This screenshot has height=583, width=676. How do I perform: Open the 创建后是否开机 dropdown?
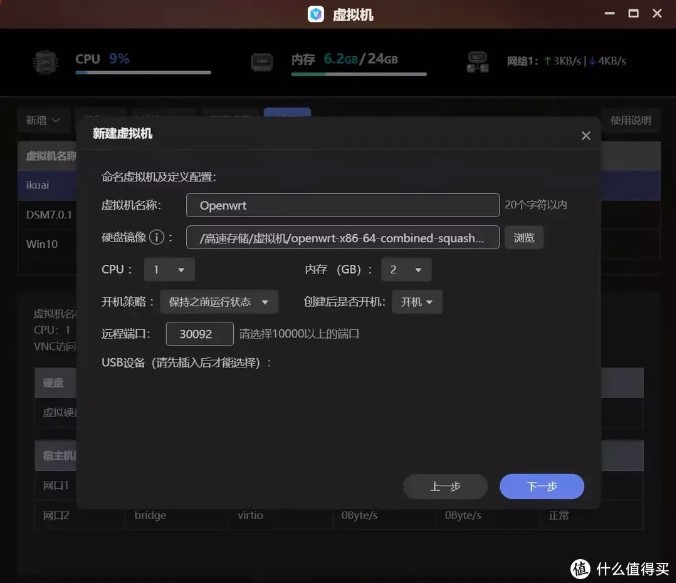click(417, 301)
